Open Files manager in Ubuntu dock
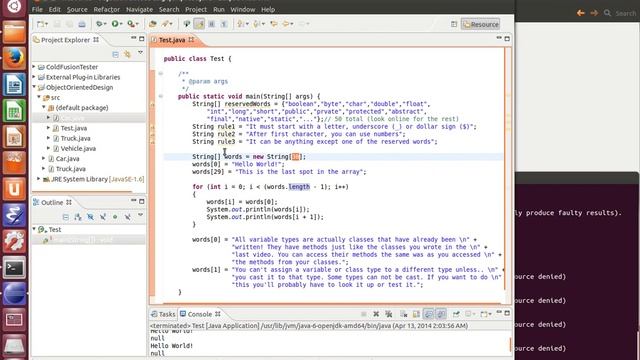The width and height of the screenshot is (640, 360). [14, 33]
